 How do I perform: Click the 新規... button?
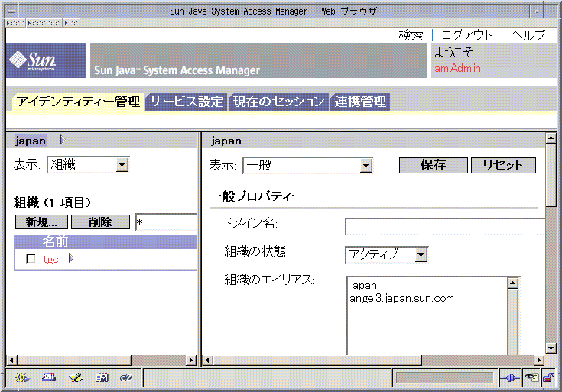[x=41, y=222]
